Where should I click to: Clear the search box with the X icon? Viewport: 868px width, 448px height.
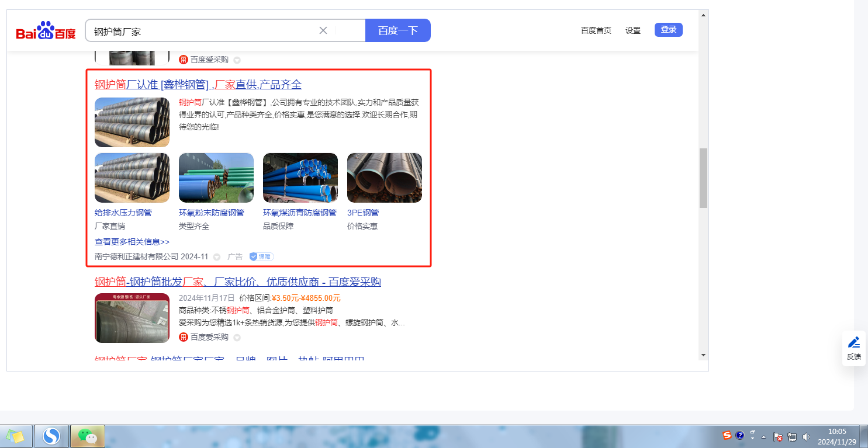[x=323, y=30]
